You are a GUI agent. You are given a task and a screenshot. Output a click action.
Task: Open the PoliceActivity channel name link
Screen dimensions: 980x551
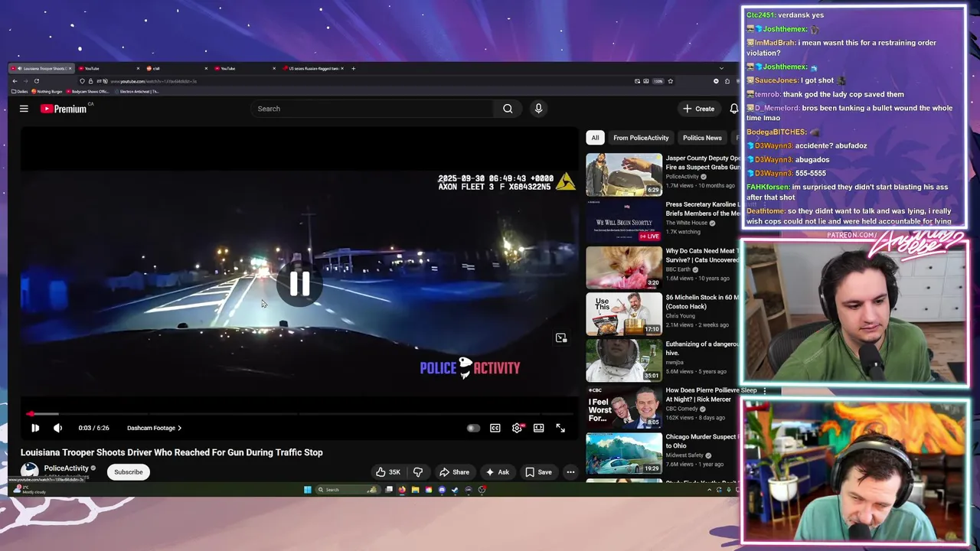[66, 468]
